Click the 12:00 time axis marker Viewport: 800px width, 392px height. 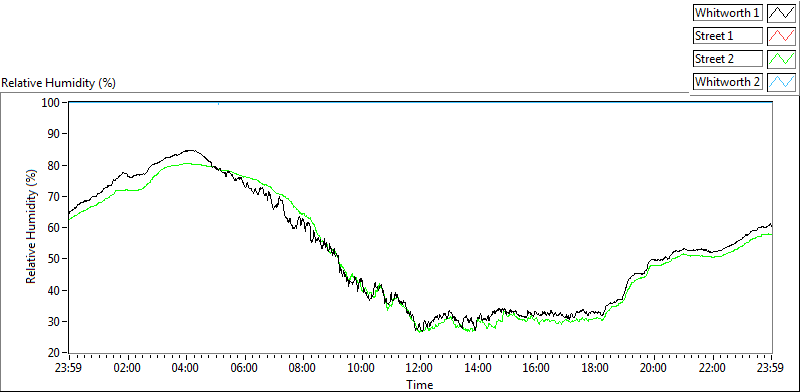tap(420, 368)
